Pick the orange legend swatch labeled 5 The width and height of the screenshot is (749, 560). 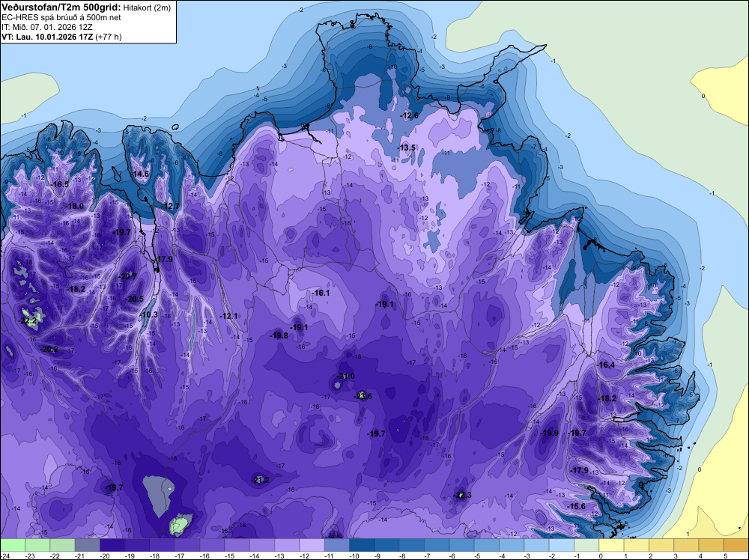[736, 545]
